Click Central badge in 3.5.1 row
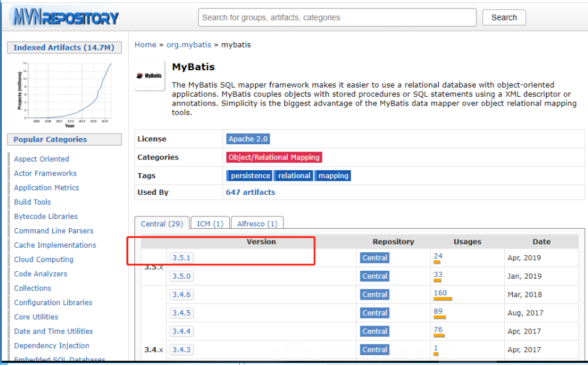This screenshot has width=588, height=365. pyautogui.click(x=375, y=258)
